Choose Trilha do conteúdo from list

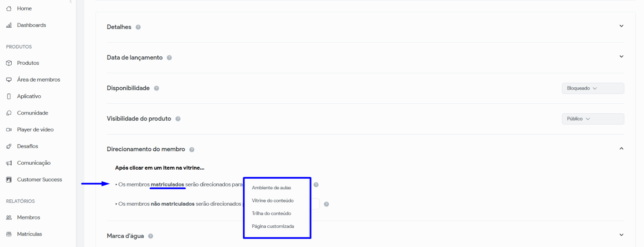pyautogui.click(x=272, y=213)
